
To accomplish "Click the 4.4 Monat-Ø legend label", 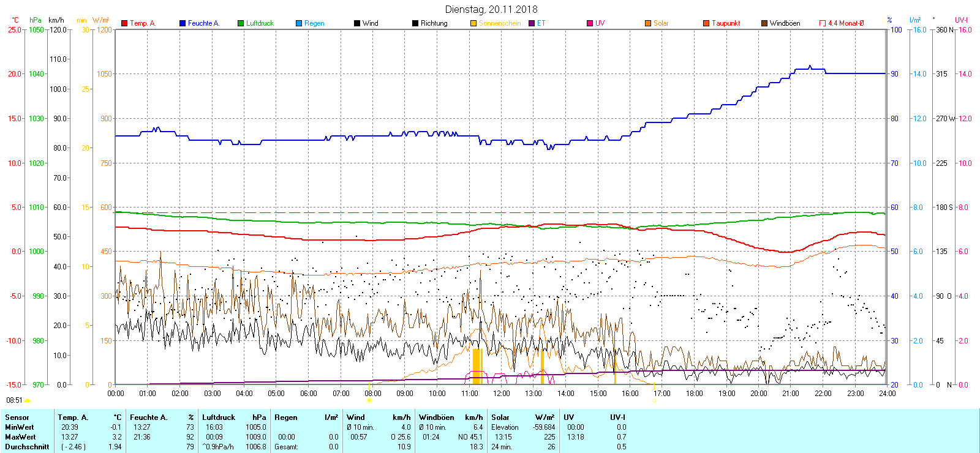I will pyautogui.click(x=846, y=23).
